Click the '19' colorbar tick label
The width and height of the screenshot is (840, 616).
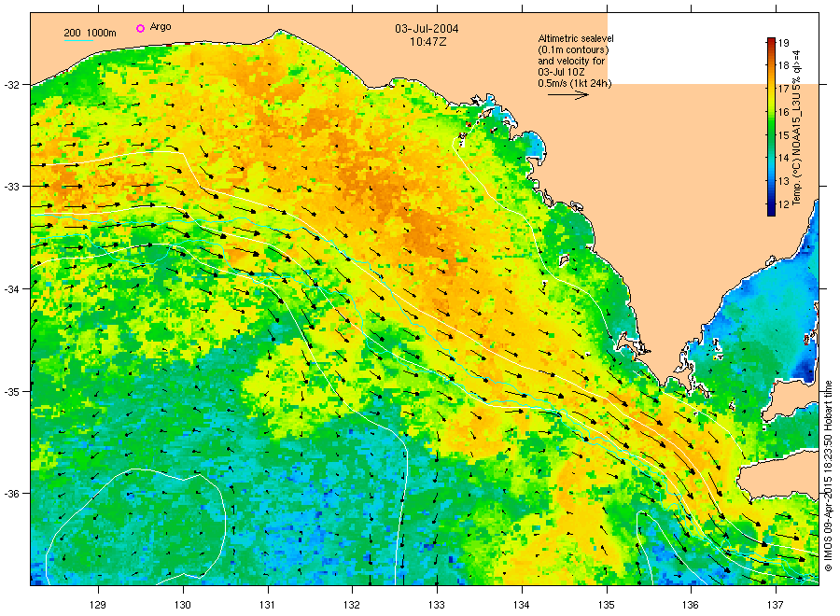(783, 43)
